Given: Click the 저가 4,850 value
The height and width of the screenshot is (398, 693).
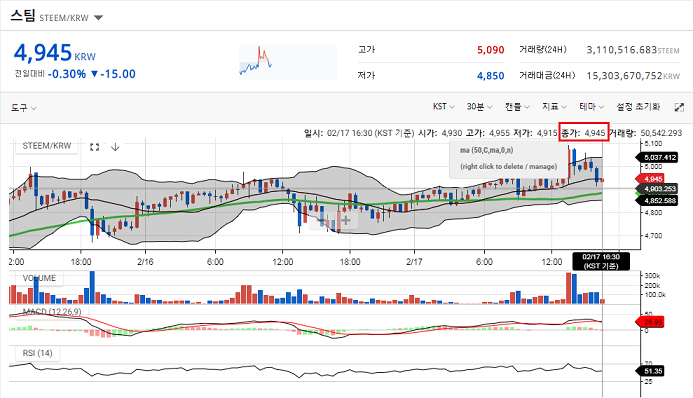Looking at the screenshot, I should tap(491, 76).
